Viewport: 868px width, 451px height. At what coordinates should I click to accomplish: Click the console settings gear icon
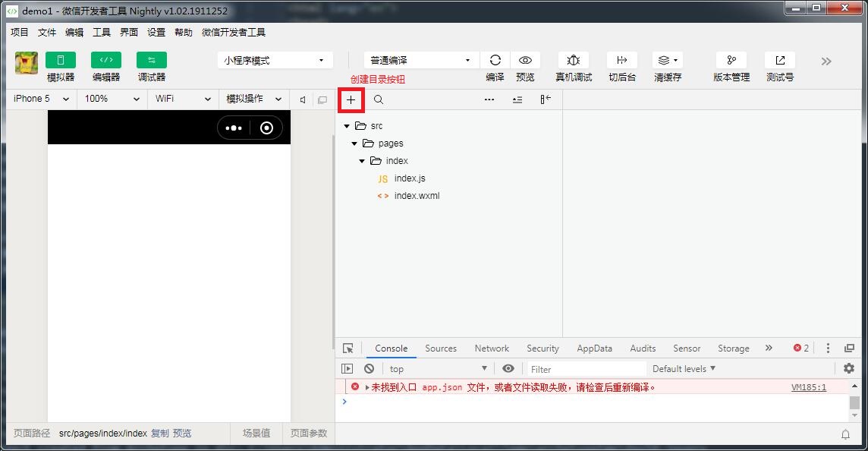[x=849, y=368]
